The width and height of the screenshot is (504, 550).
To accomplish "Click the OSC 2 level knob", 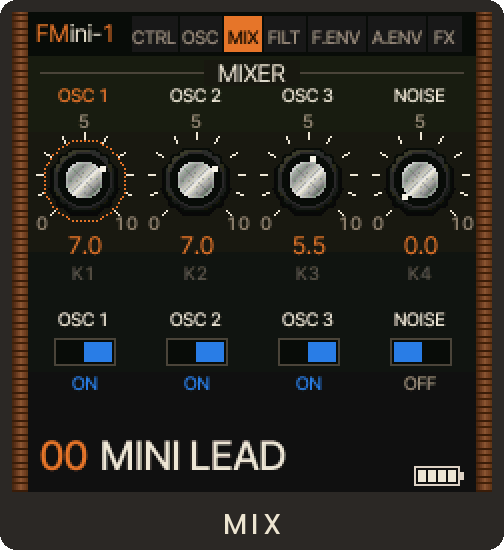I will tap(197, 180).
